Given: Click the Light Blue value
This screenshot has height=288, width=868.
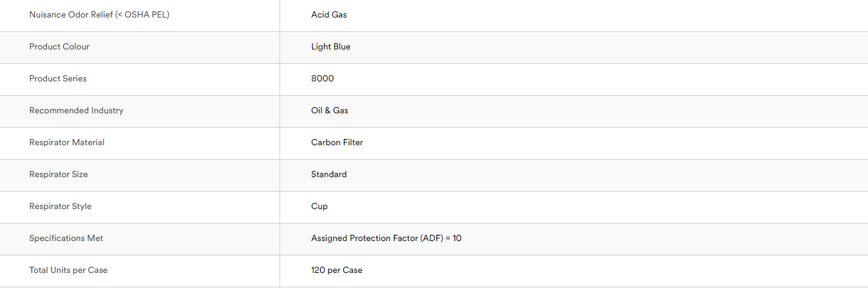Looking at the screenshot, I should (331, 46).
